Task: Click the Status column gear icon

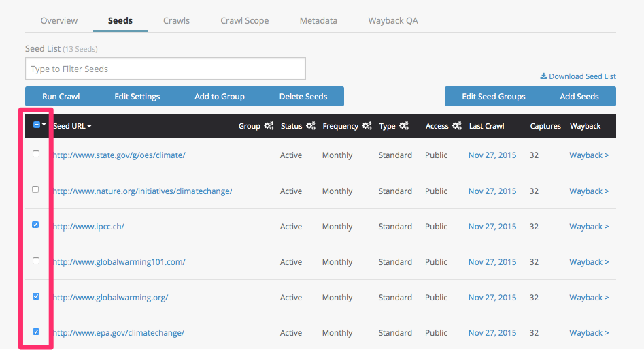Action: (x=311, y=126)
